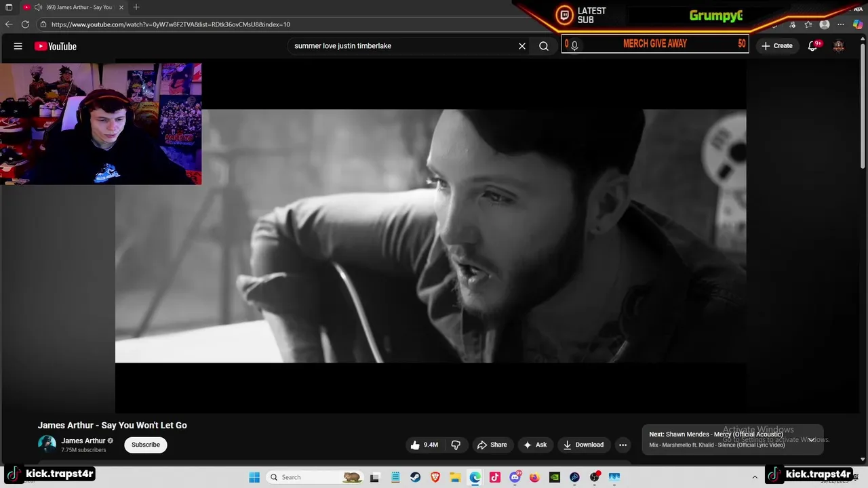Image resolution: width=868 pixels, height=488 pixels.
Task: Click the browser address bar URL
Action: point(171,24)
